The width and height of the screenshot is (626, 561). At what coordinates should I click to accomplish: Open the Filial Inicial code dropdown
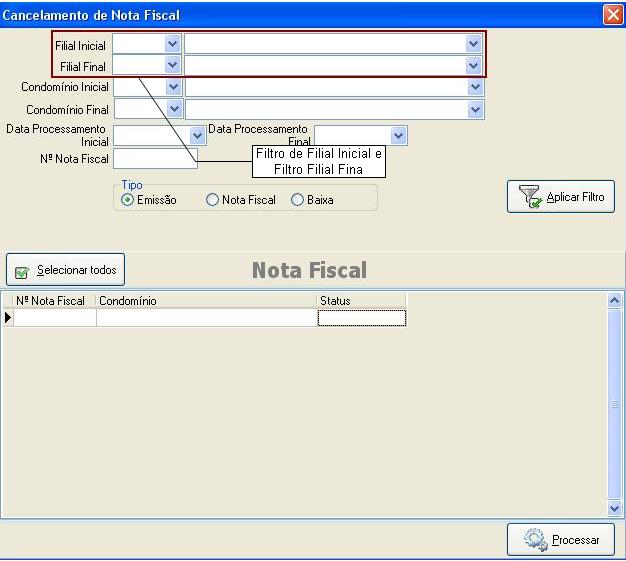(x=172, y=44)
